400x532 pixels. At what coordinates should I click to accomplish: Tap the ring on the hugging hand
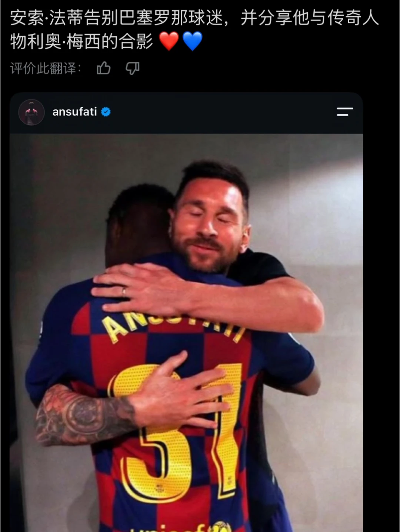click(124, 292)
